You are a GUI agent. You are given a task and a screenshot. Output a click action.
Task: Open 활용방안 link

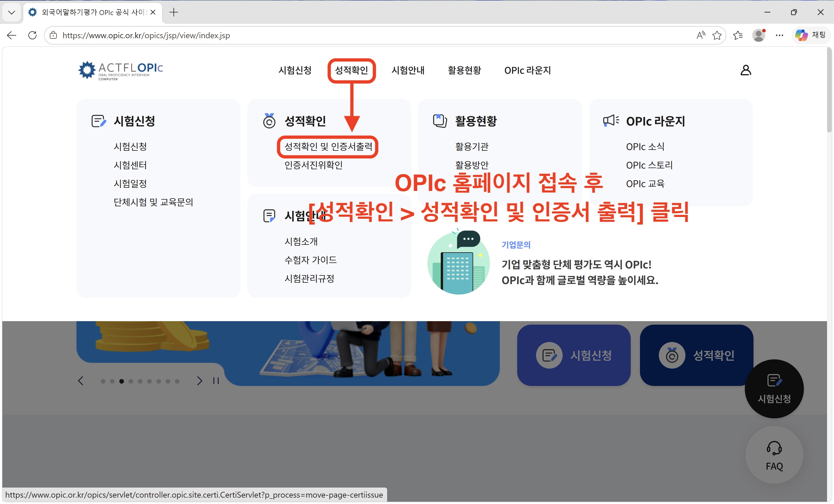[x=472, y=165]
